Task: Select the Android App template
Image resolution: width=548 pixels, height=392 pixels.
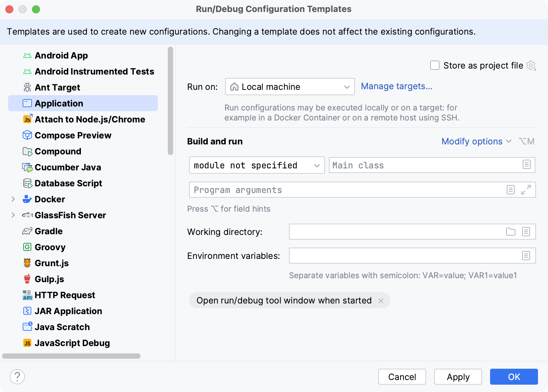Action: click(x=83, y=55)
